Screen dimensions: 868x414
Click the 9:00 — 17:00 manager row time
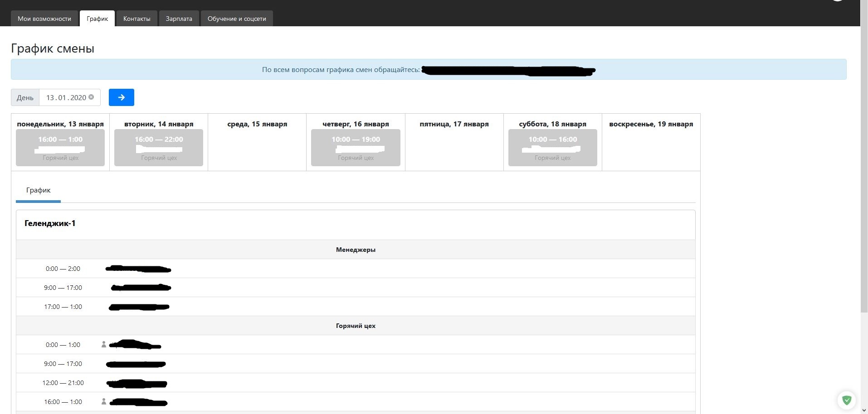pyautogui.click(x=63, y=288)
